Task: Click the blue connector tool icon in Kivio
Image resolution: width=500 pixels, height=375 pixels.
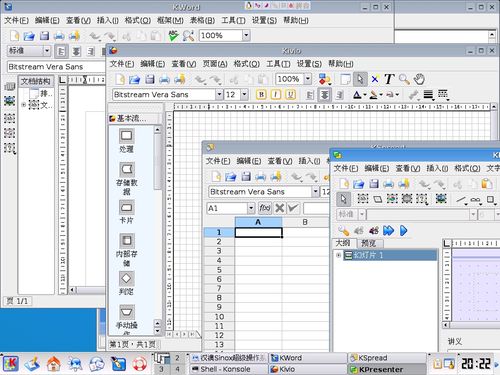Action: coord(375,79)
